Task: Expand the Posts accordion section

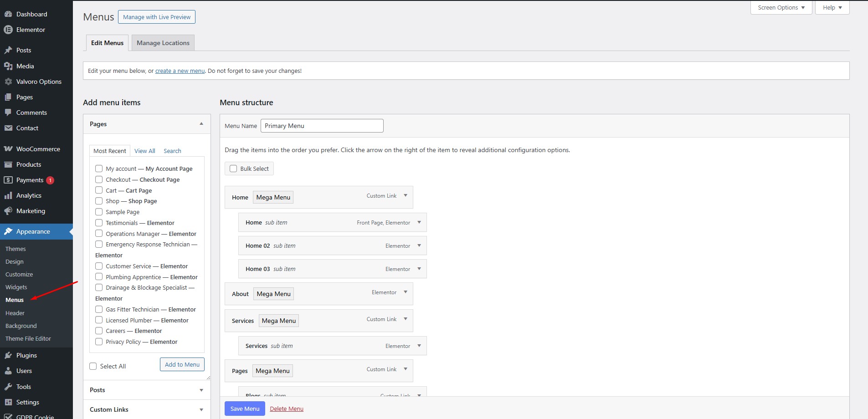Action: (201, 390)
